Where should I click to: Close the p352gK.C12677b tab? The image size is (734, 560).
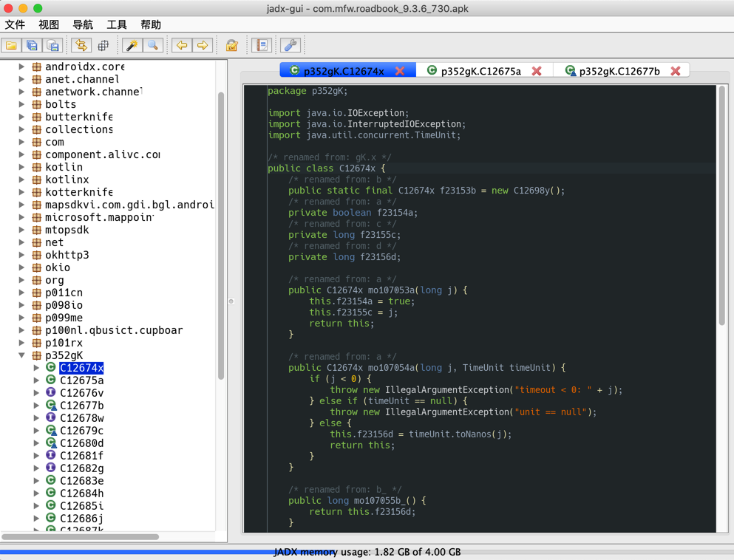[676, 71]
